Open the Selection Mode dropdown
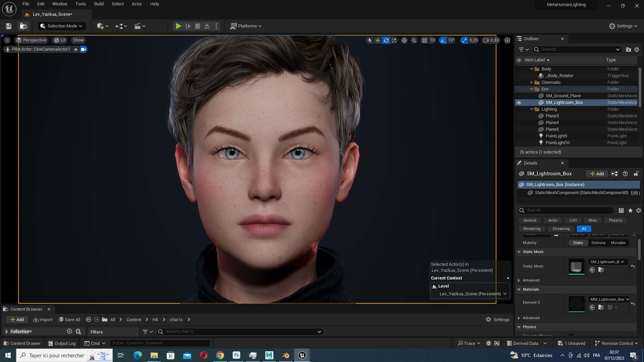The width and height of the screenshot is (644, 362). (x=62, y=26)
